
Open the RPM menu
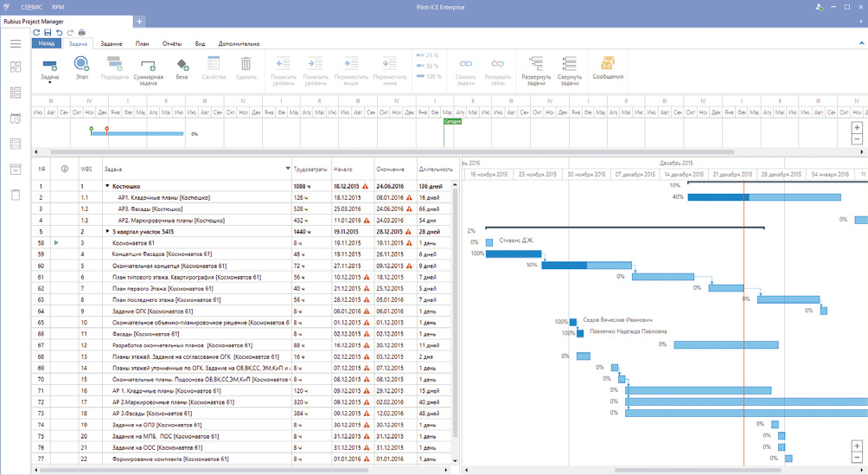58,7
